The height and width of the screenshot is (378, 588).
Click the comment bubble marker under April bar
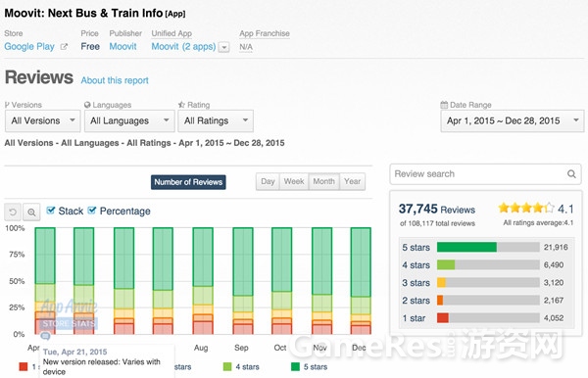tap(45, 336)
